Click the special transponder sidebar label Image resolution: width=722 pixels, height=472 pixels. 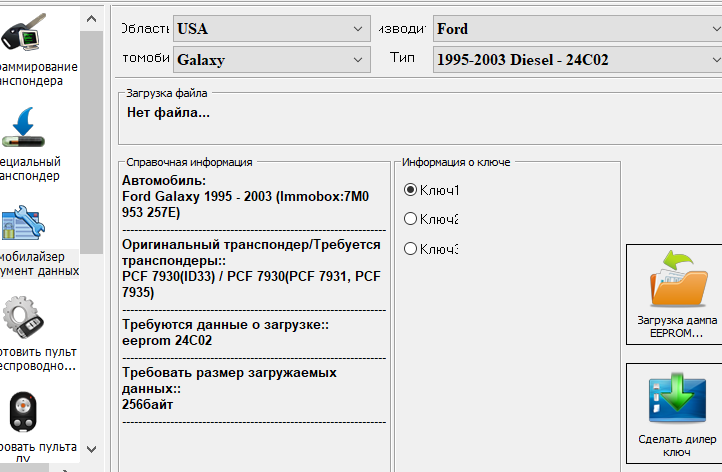[30, 169]
